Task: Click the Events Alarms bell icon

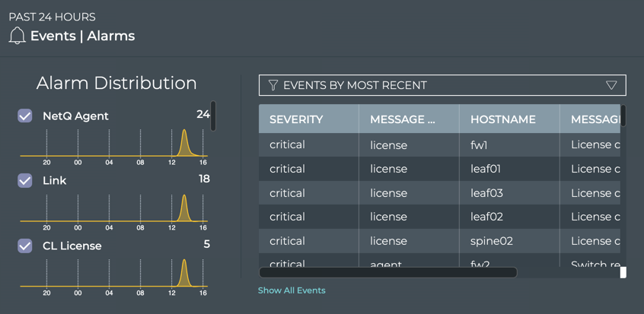Action: point(17,36)
